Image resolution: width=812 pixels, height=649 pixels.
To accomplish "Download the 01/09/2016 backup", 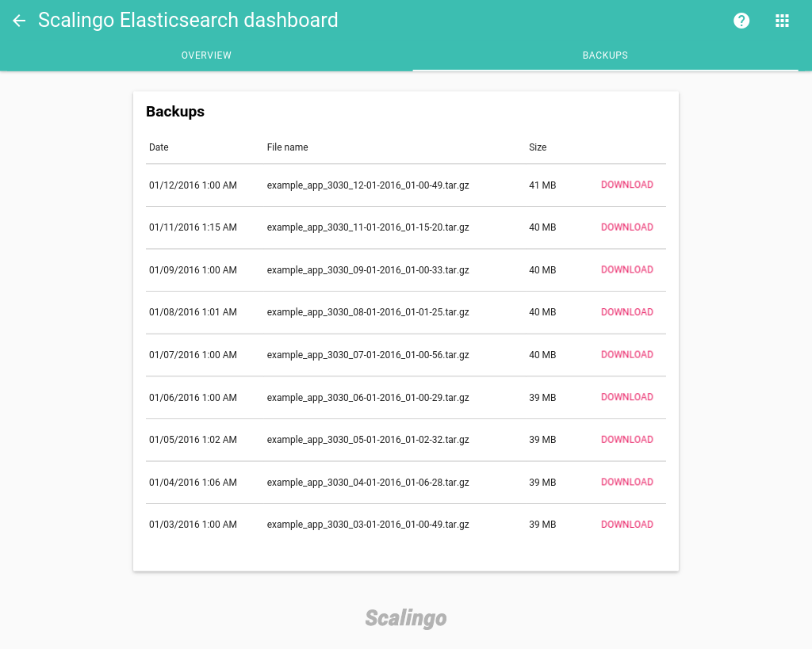I will tap(626, 269).
